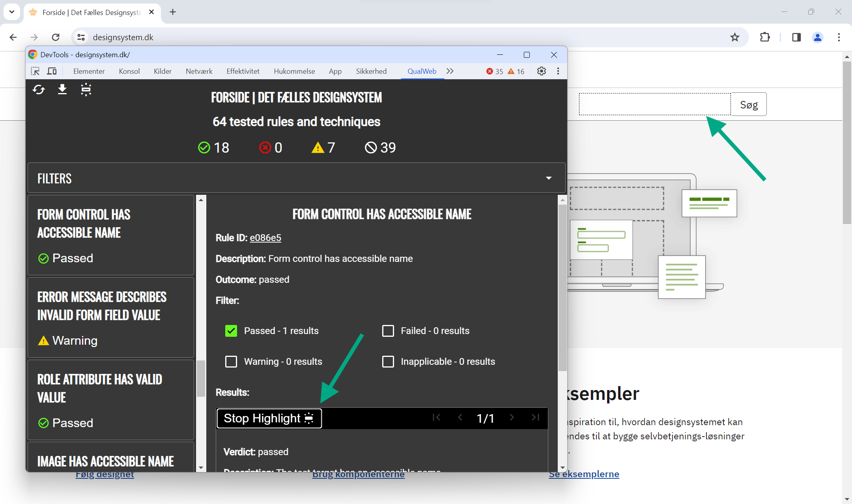Click the QualWeb re-evaluate refresh icon
The image size is (852, 504).
(x=39, y=90)
